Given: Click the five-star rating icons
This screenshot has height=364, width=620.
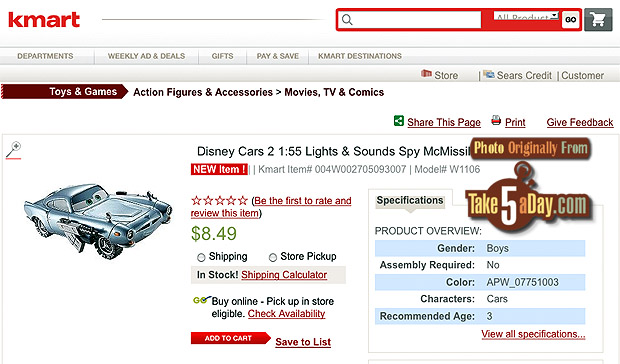Looking at the screenshot, I should (x=219, y=201).
